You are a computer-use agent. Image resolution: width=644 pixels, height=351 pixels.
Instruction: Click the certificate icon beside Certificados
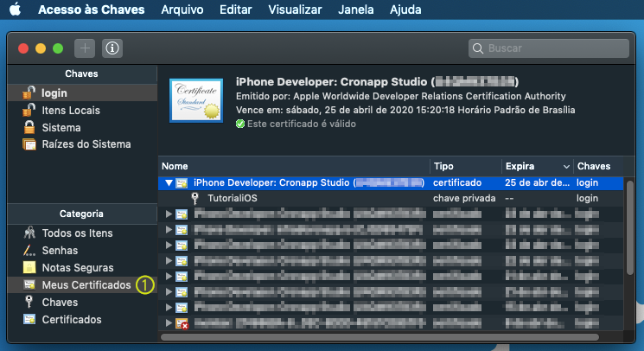(29, 319)
